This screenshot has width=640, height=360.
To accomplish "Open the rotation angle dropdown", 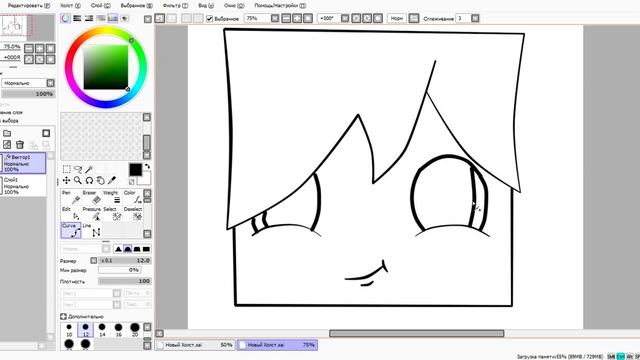I will [x=345, y=18].
